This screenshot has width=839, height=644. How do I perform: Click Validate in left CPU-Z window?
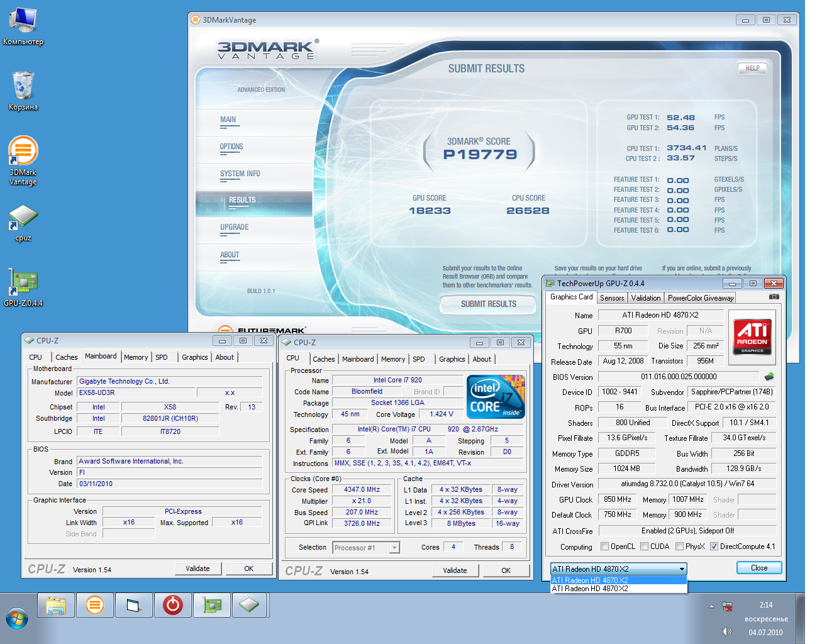[x=197, y=569]
